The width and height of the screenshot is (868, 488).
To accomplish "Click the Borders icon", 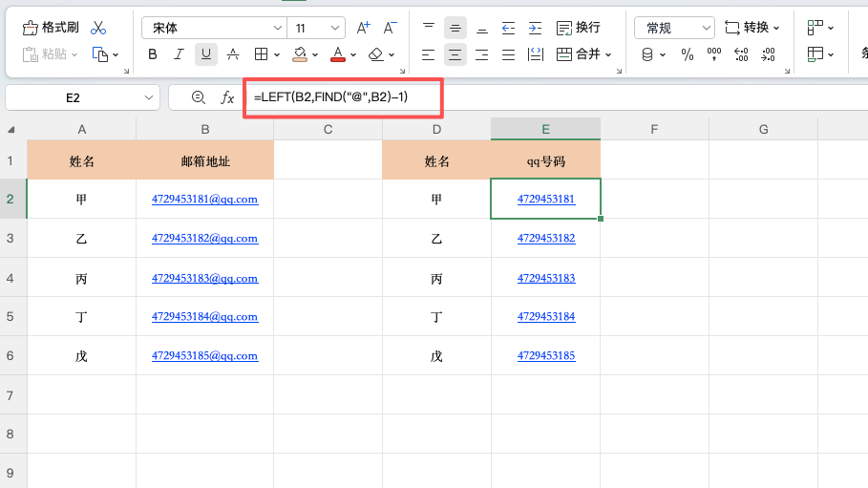I will pos(261,54).
